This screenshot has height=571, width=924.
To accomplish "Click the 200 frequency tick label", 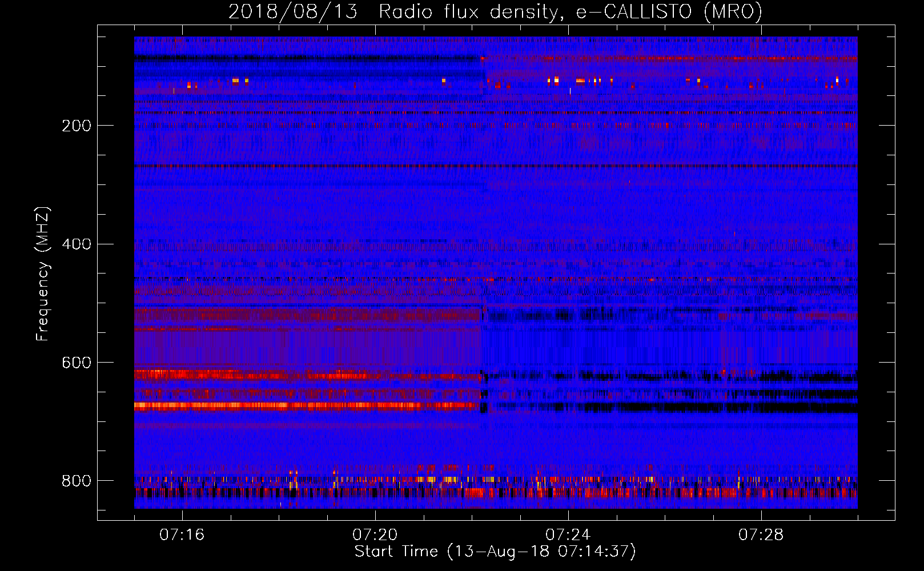I will pos(76,126).
